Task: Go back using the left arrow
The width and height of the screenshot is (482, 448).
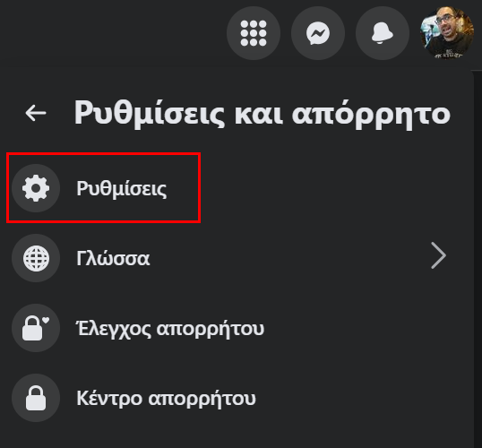Action: click(36, 113)
